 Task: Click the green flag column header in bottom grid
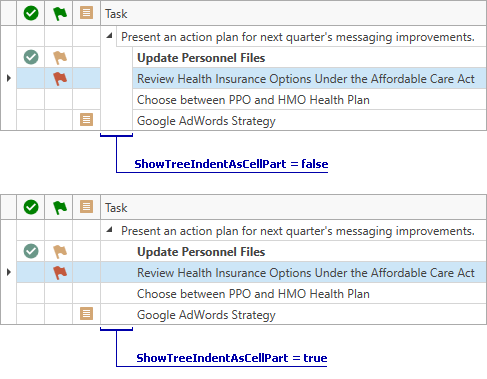click(x=60, y=207)
